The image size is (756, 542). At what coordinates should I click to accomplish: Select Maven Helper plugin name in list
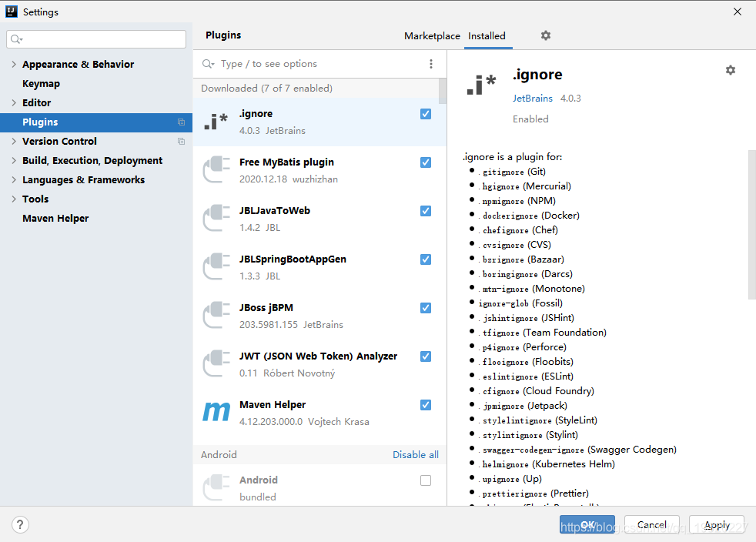point(273,404)
